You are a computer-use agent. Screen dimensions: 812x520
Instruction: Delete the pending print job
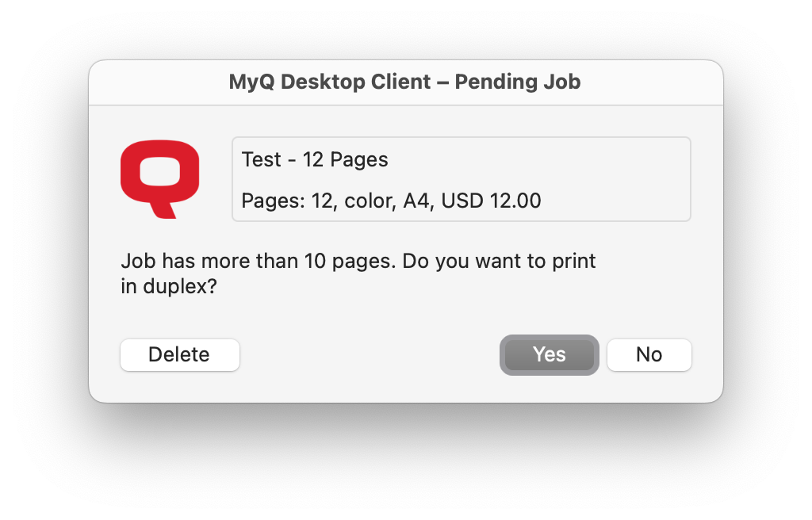tap(179, 354)
